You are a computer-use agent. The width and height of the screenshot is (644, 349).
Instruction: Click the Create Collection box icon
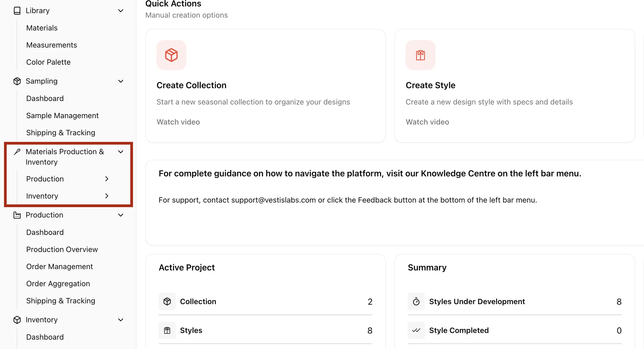click(x=171, y=55)
